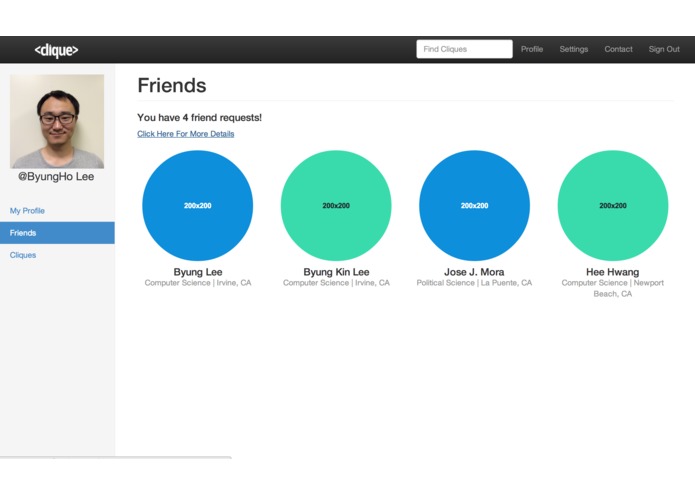The image size is (695, 494).
Task: Click the 'Click Here For More Details' link
Action: point(186,134)
